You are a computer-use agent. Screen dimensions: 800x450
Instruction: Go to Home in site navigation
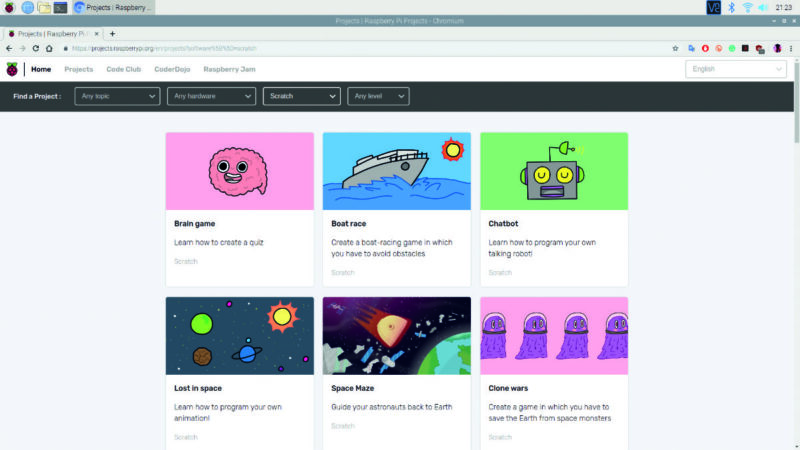click(x=41, y=69)
